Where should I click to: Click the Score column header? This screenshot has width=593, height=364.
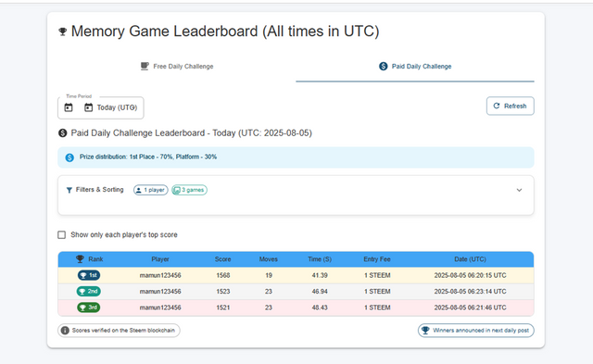(222, 259)
